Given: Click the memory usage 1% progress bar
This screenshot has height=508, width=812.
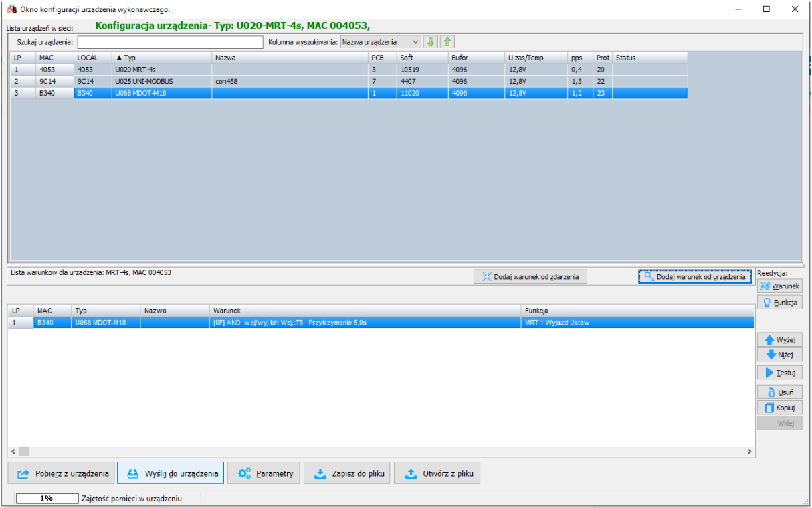Looking at the screenshot, I should tap(47, 498).
